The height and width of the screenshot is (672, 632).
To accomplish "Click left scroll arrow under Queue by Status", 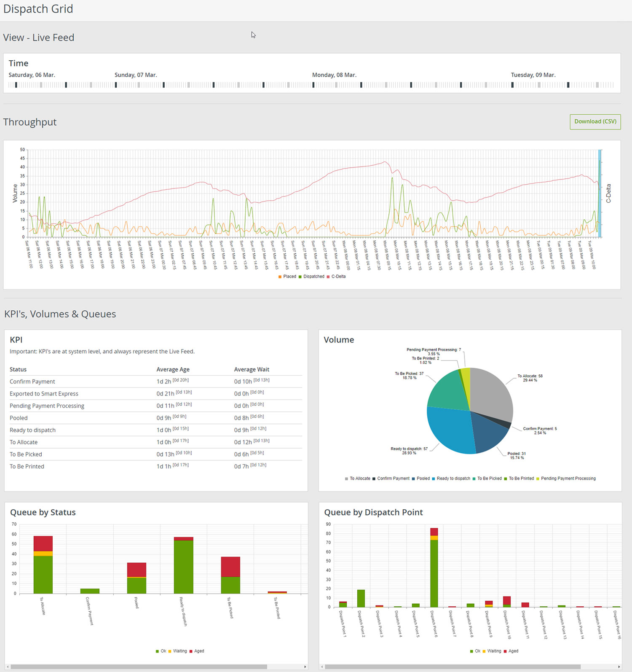I will pyautogui.click(x=7, y=667).
